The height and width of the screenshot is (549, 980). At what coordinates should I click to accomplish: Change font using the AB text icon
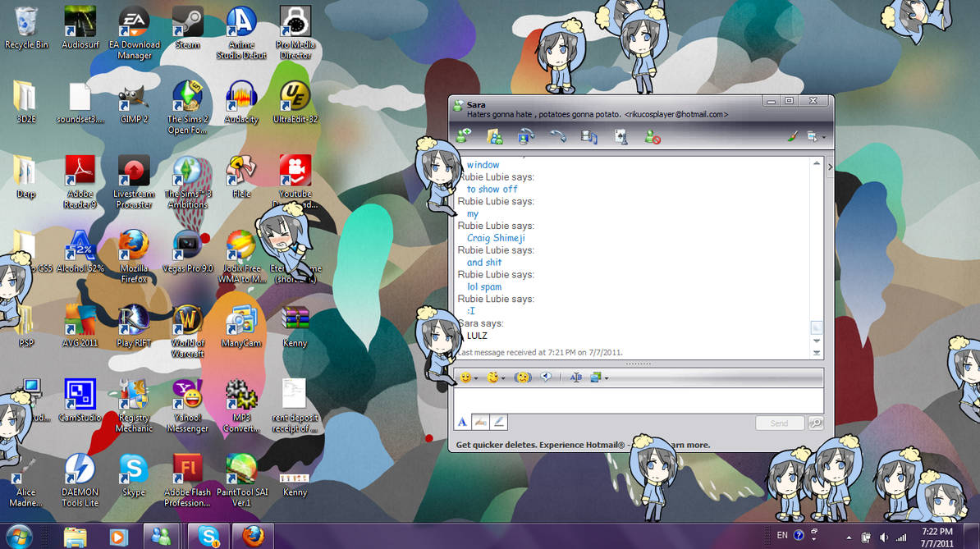575,377
